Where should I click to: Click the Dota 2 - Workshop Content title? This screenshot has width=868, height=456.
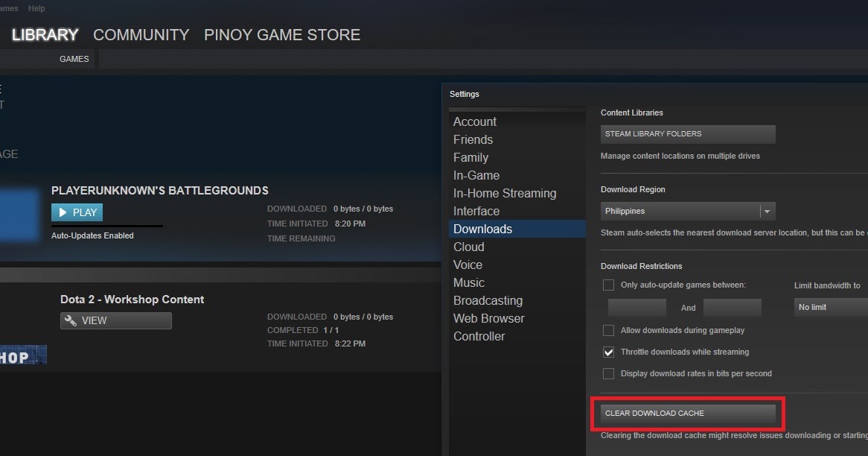[133, 300]
